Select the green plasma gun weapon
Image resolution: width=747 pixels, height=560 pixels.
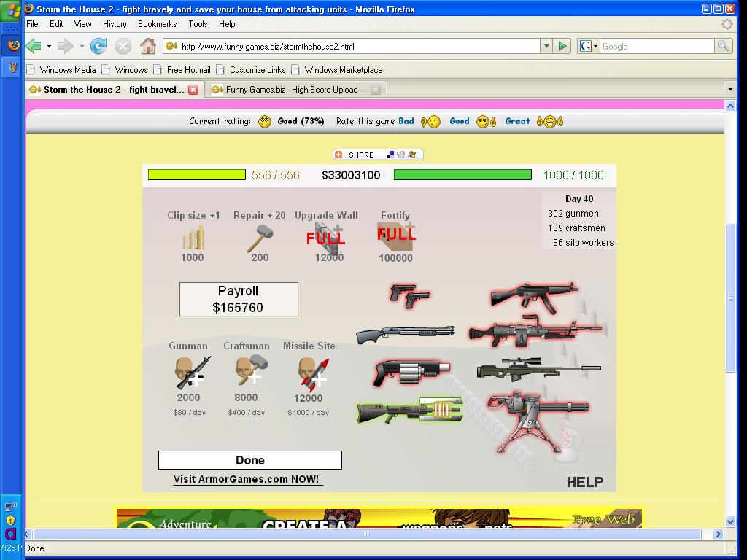point(410,411)
